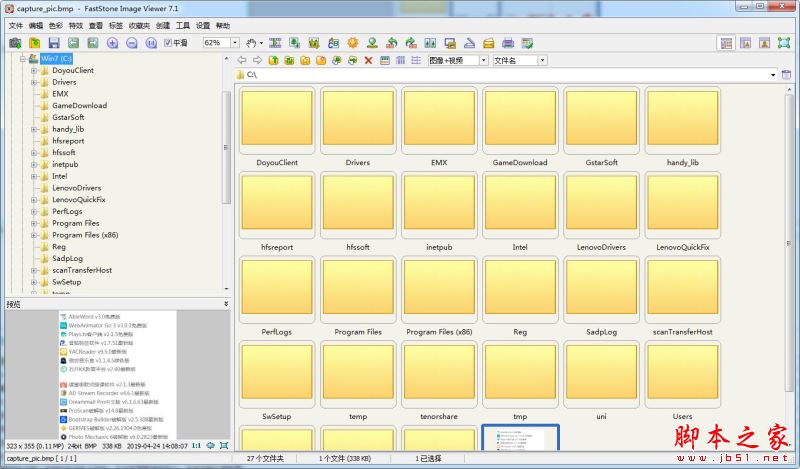Select GameDownload in the folder tree
800x469 pixels.
[80, 106]
